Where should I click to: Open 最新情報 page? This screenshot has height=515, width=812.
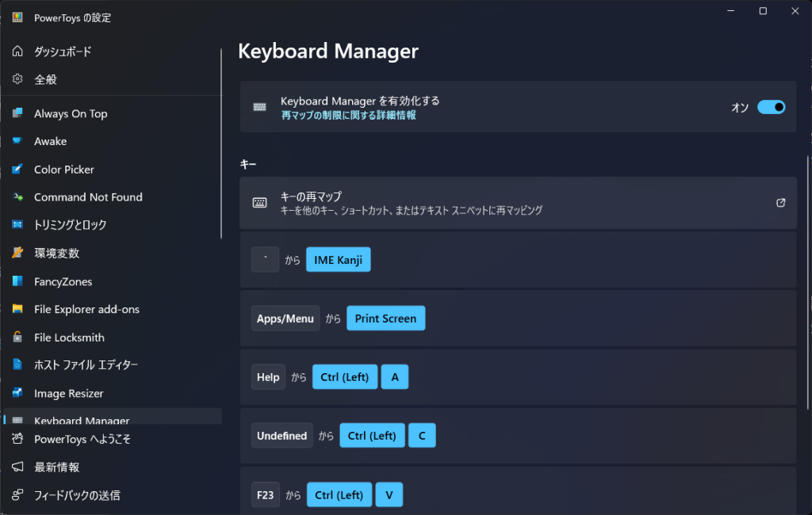click(x=113, y=467)
